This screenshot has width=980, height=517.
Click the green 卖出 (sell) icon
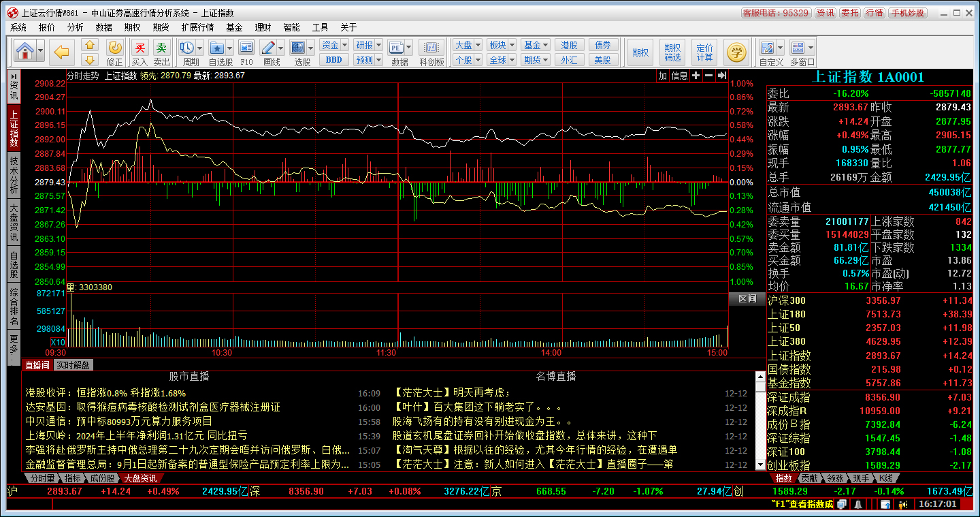[x=161, y=48]
